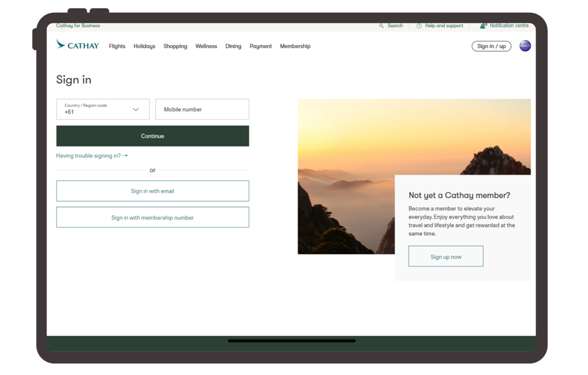588x375 pixels.
Task: Open the Notification centre bell icon
Action: 483,26
